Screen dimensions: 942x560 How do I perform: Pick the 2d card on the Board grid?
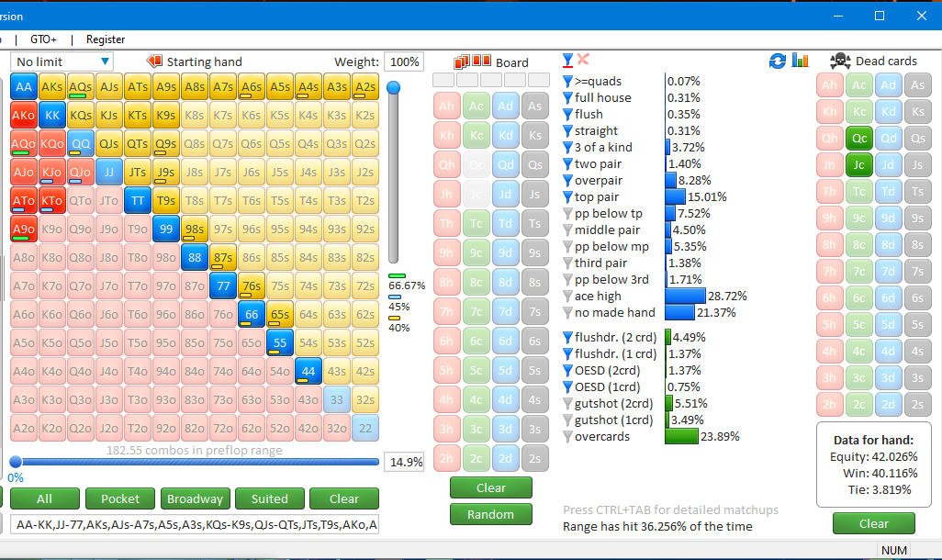(x=505, y=458)
